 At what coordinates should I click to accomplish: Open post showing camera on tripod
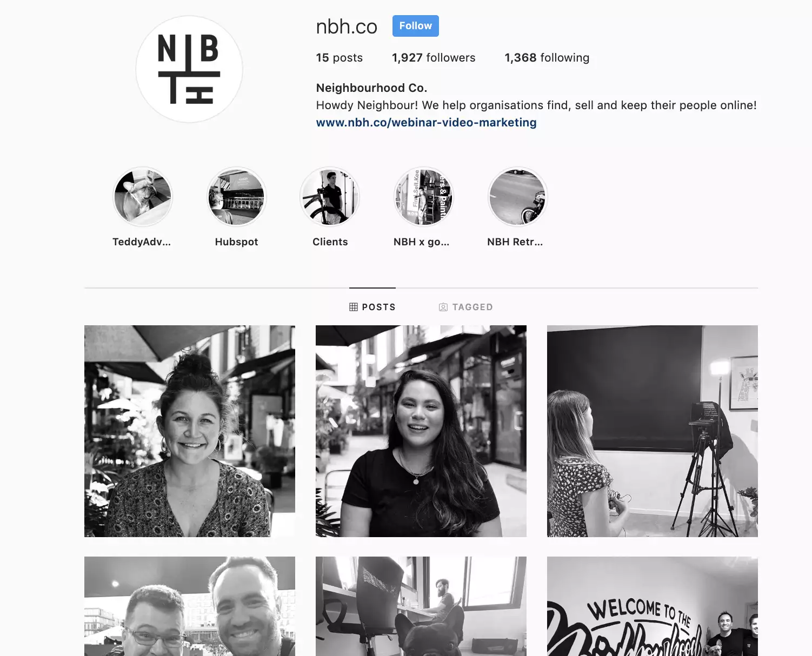[x=653, y=431]
